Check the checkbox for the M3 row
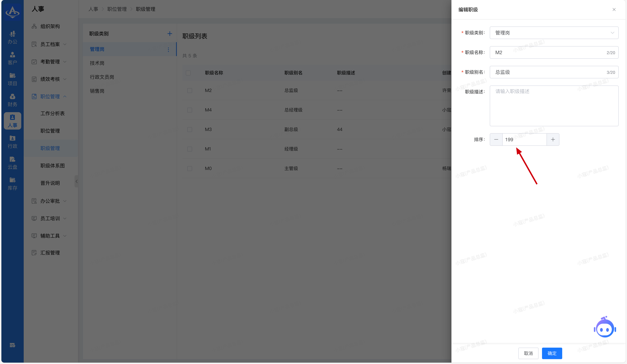 tap(190, 129)
